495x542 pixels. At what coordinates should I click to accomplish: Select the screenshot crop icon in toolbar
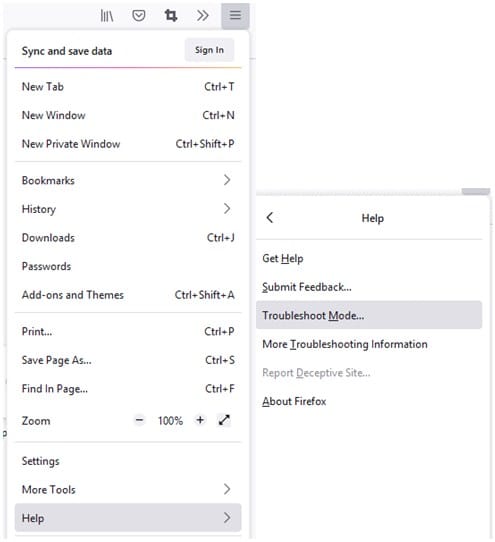(171, 16)
